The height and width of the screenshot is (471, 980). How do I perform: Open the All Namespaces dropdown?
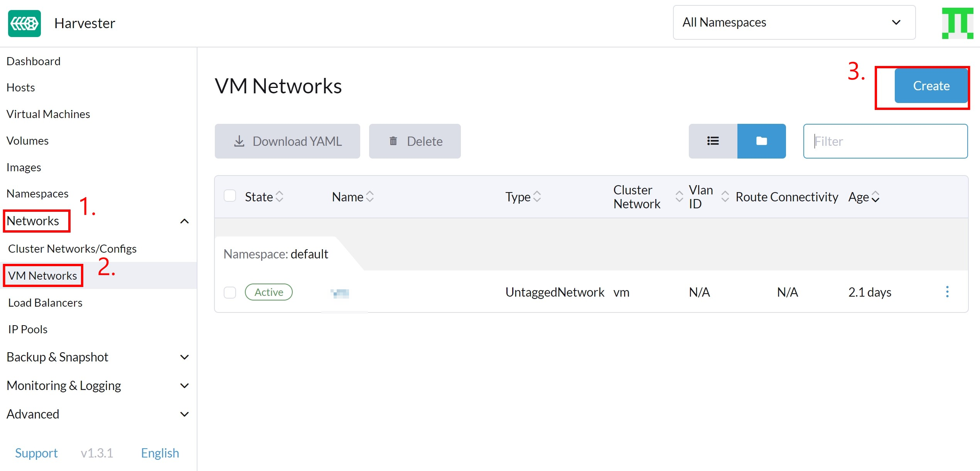794,22
